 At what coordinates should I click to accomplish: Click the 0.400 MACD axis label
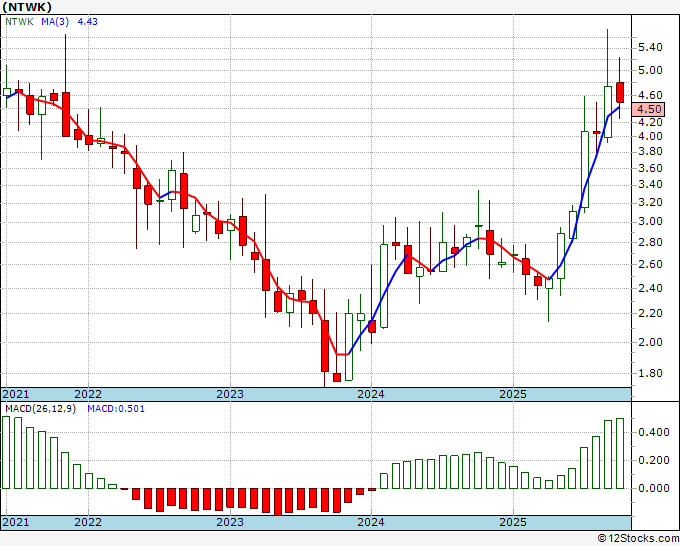pos(652,432)
